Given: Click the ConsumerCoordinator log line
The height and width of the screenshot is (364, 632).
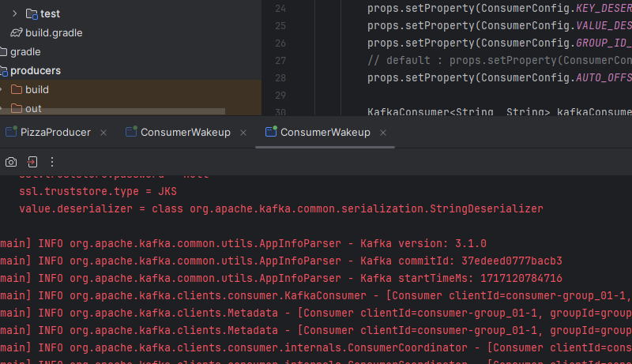Looking at the screenshot, I should pyautogui.click(x=316, y=347).
